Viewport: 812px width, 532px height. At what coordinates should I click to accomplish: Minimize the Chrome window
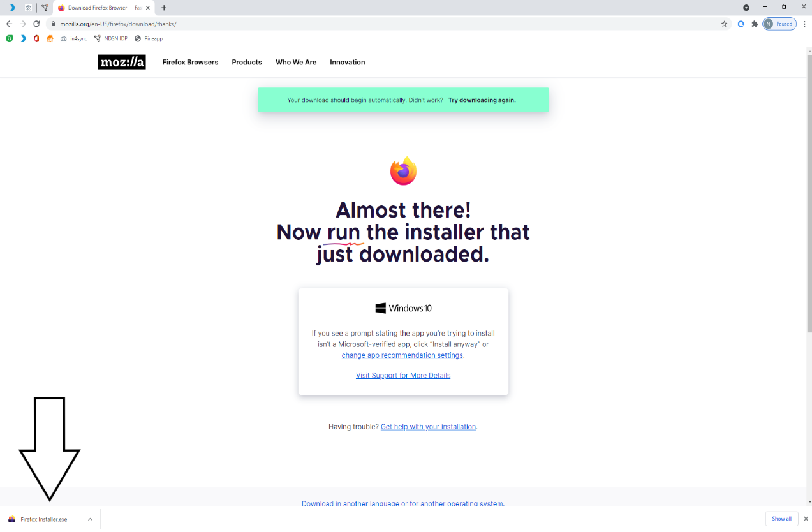[765, 6]
